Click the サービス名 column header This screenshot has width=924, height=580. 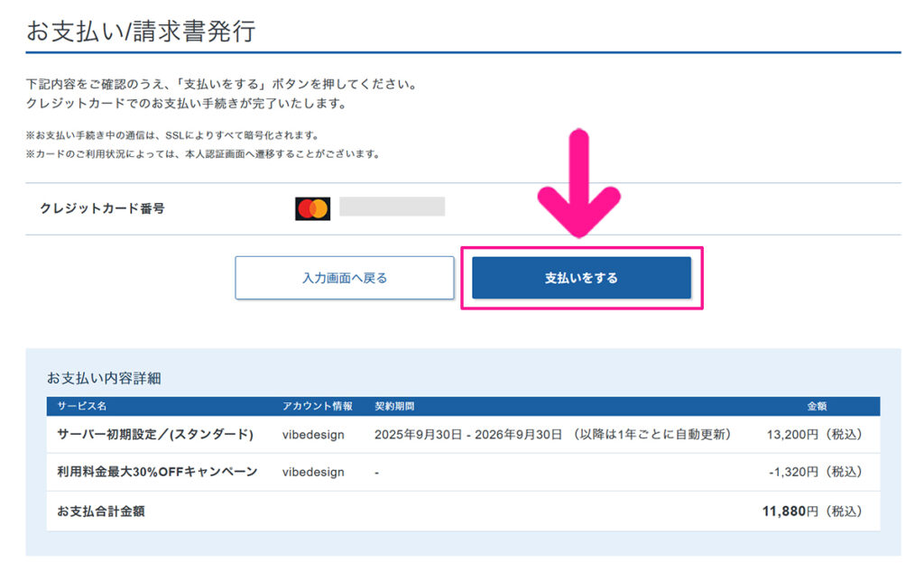81,407
